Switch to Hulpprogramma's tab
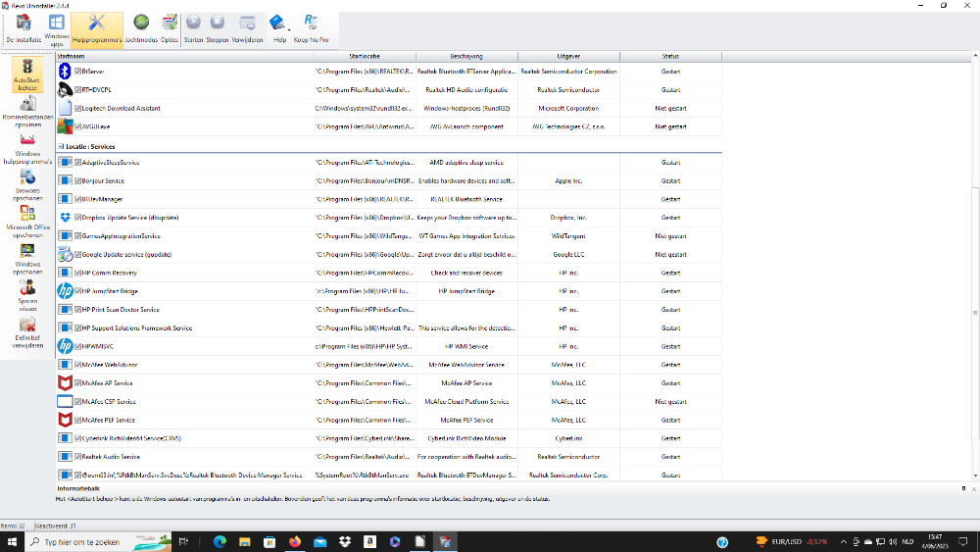Screen dimensions: 980x552 97,28
